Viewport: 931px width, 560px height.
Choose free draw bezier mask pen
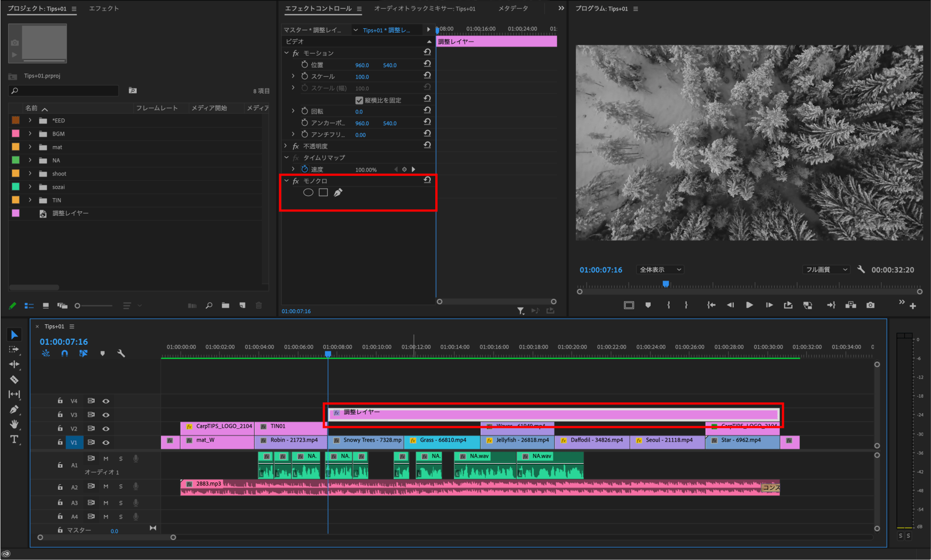click(x=338, y=193)
